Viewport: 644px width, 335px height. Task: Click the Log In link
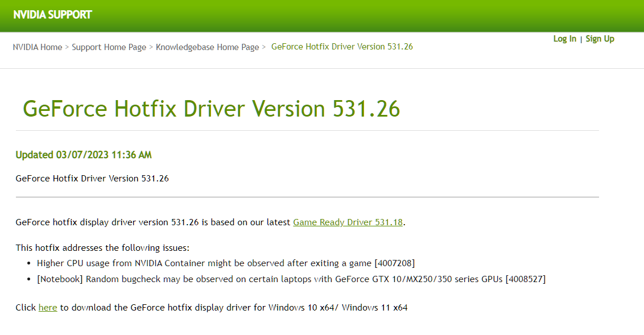[x=565, y=39]
